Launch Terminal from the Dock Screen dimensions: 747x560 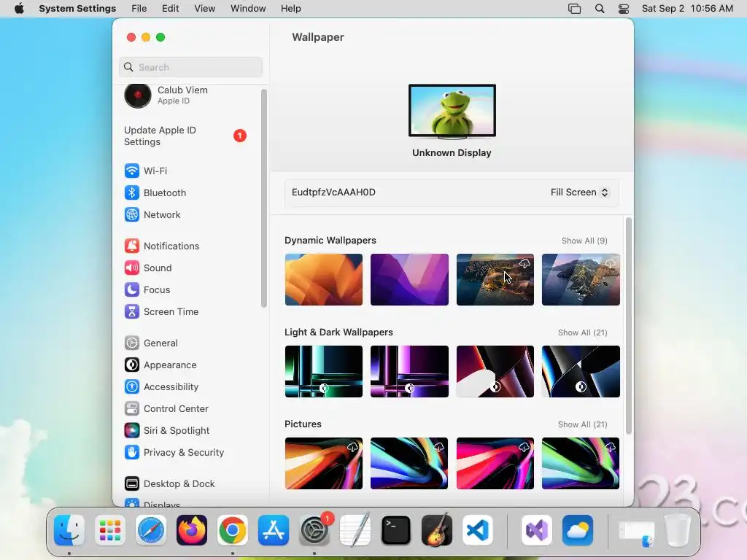pyautogui.click(x=396, y=529)
